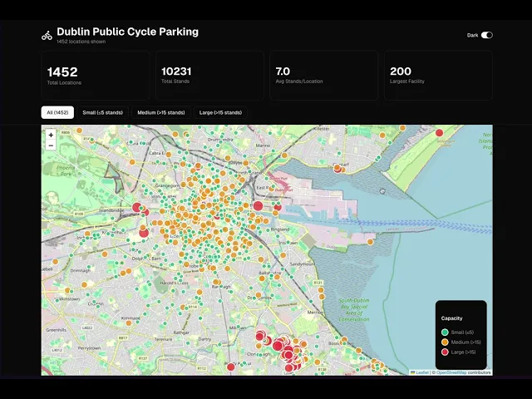Select the All (1452) filter
This screenshot has height=399, width=532.
[57, 113]
